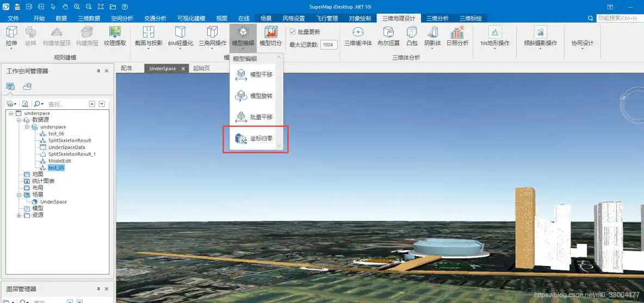Click the 日照分析 sunlight analysis tool
Screen dimensions: 644x303
click(457, 36)
